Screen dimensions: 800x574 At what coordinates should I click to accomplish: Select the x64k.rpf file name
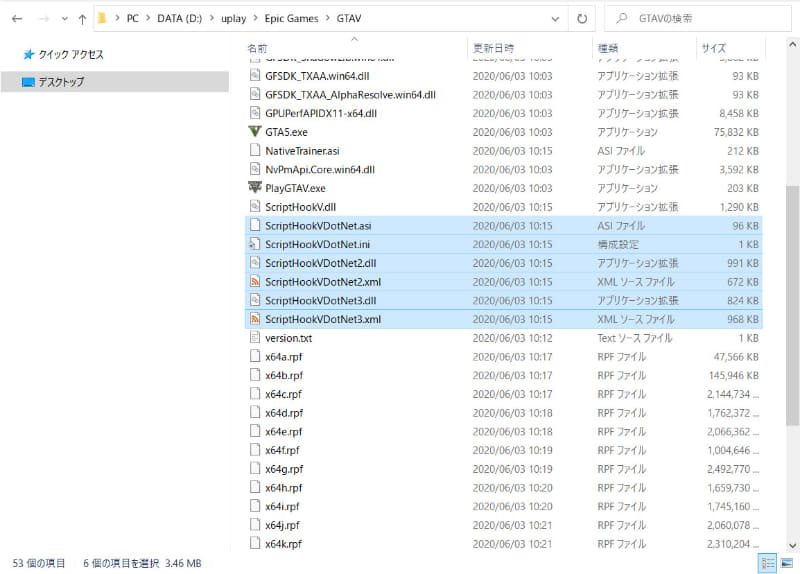[x=283, y=544]
